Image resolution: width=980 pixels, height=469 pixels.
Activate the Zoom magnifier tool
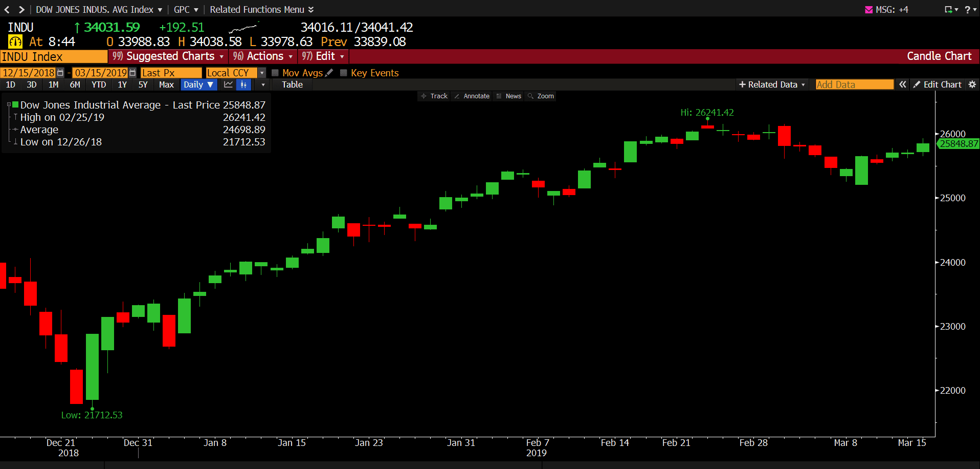tap(541, 96)
